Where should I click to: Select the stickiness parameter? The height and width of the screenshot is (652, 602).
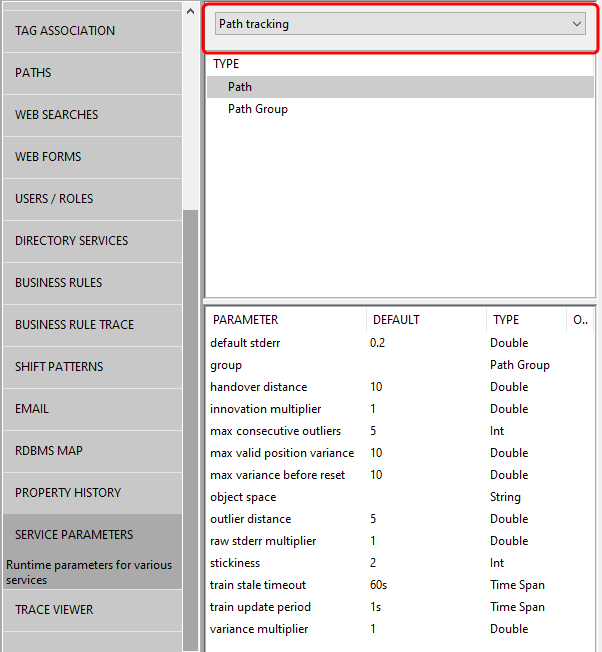400,563
